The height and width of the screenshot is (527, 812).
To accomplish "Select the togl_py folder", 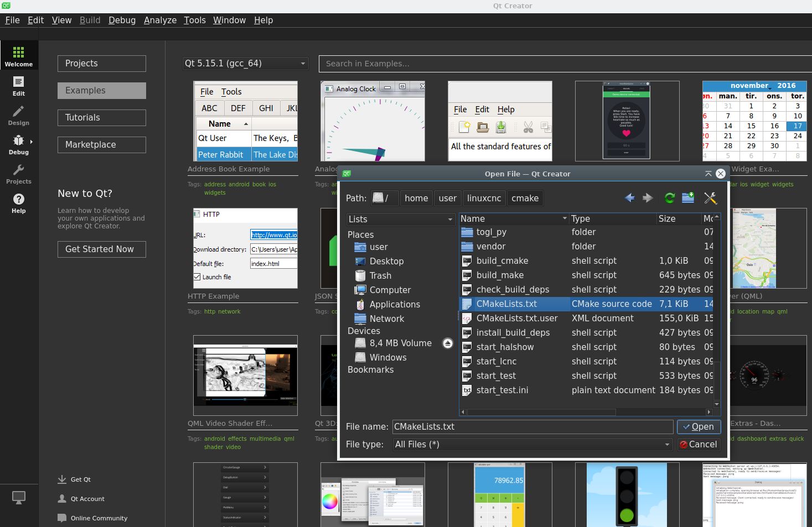I will click(492, 232).
